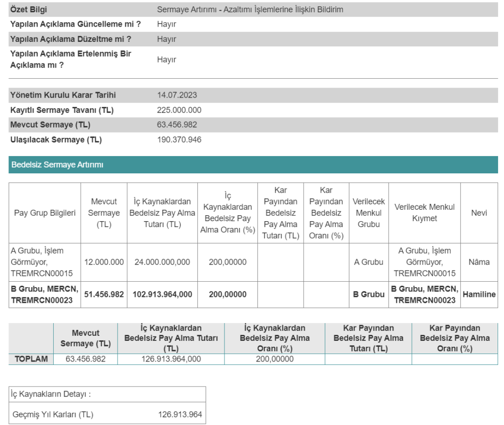
Task: Select the Ulaşılacak Sermaye value 190.370.946
Action: 179,140
